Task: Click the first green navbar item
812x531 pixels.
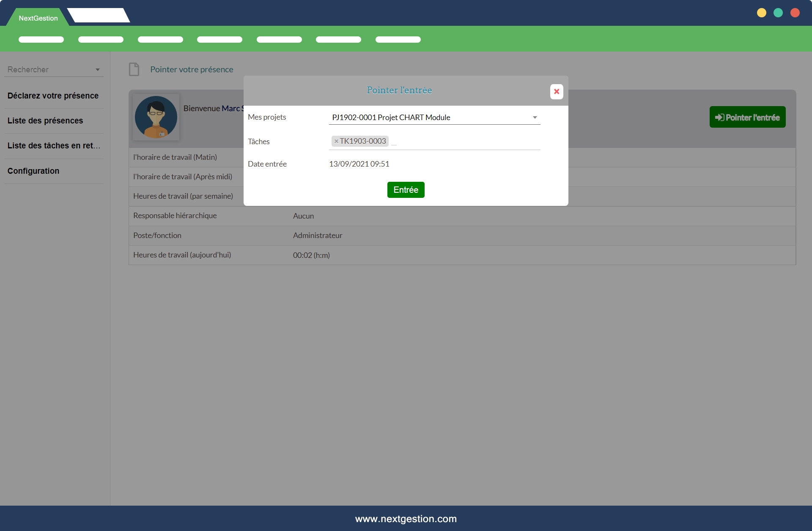Action: pyautogui.click(x=41, y=40)
